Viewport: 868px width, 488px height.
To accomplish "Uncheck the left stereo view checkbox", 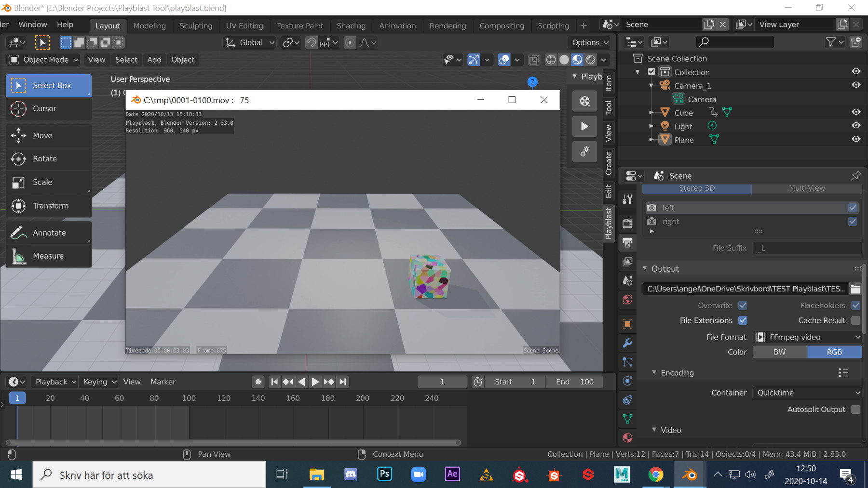I will [853, 208].
